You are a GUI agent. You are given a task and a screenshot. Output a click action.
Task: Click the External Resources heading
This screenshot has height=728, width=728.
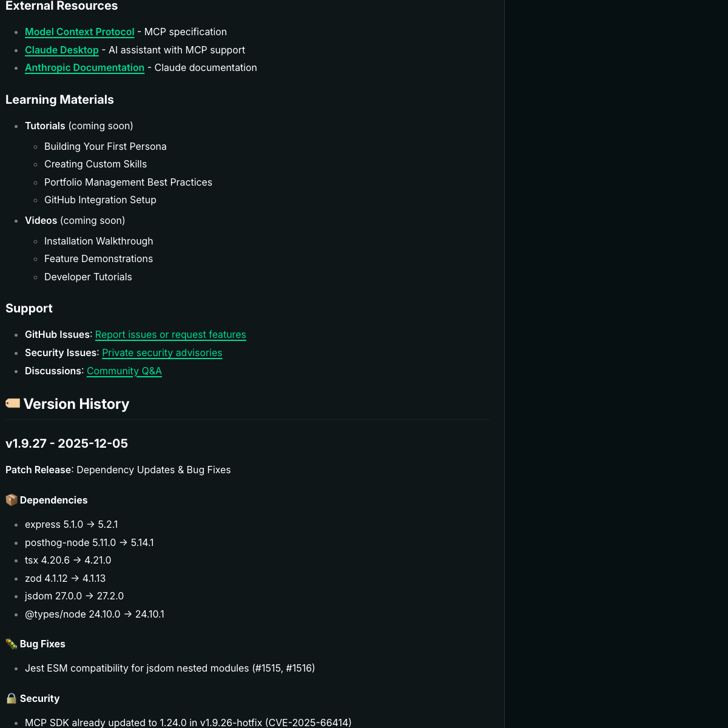pyautogui.click(x=61, y=6)
